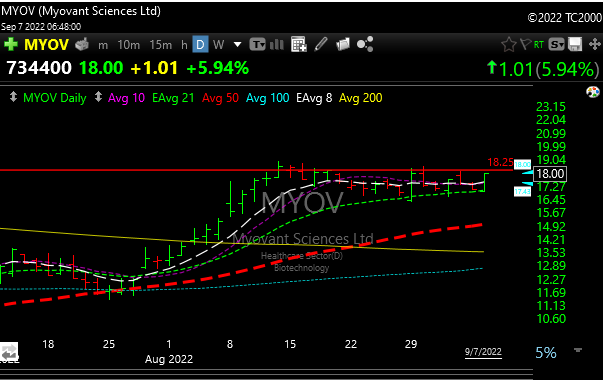Click the Avg 50 indicator label
Viewport: 603px width, 380px height.
point(220,98)
